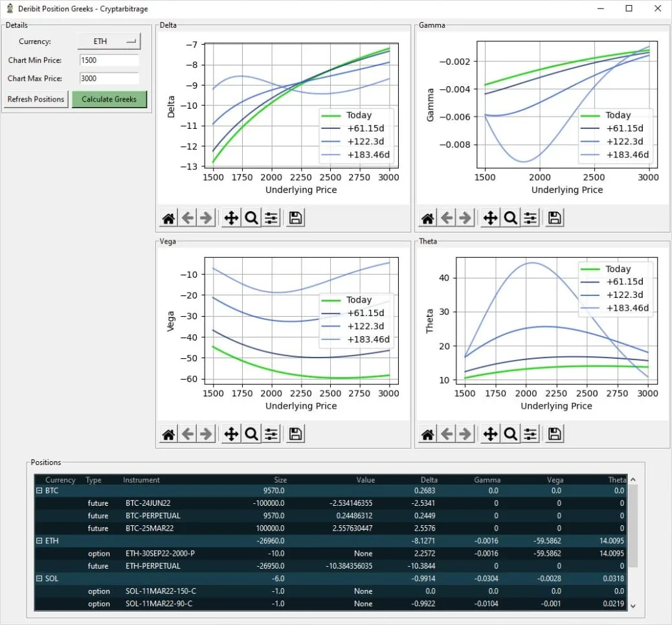Select the SOL-11MAR22-90-C option row
Image resolution: width=672 pixels, height=625 pixels.
point(330,604)
